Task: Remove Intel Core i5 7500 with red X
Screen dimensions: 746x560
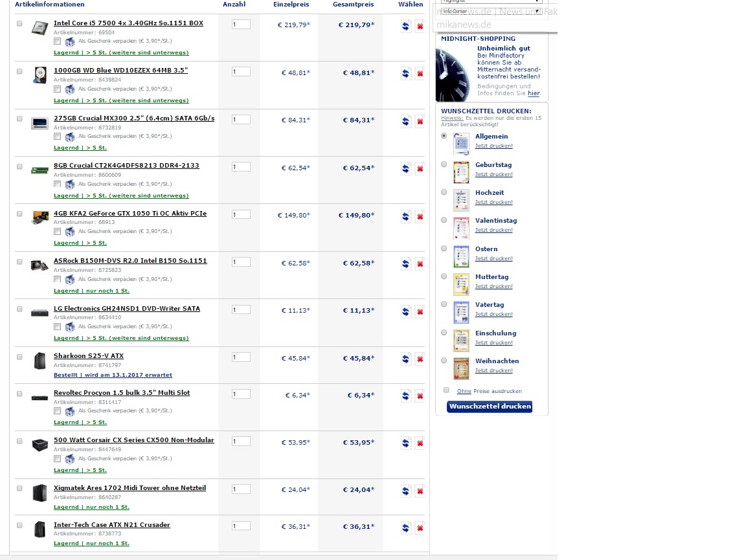Action: (420, 26)
